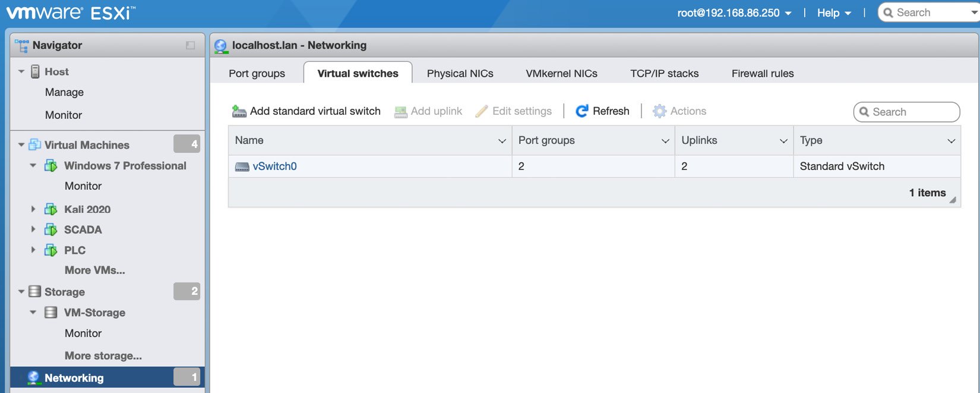The image size is (980, 393).
Task: Click the Add standard virtual switch button
Action: (306, 111)
